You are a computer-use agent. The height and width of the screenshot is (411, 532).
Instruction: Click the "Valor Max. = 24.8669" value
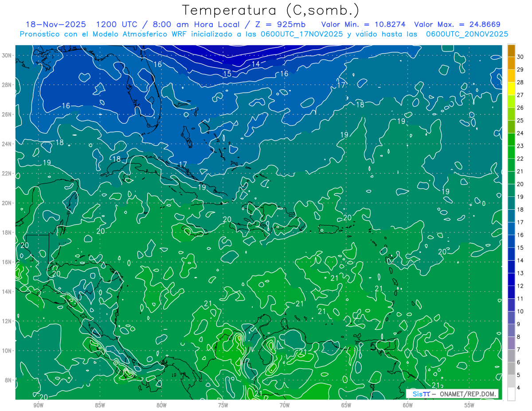point(457,24)
